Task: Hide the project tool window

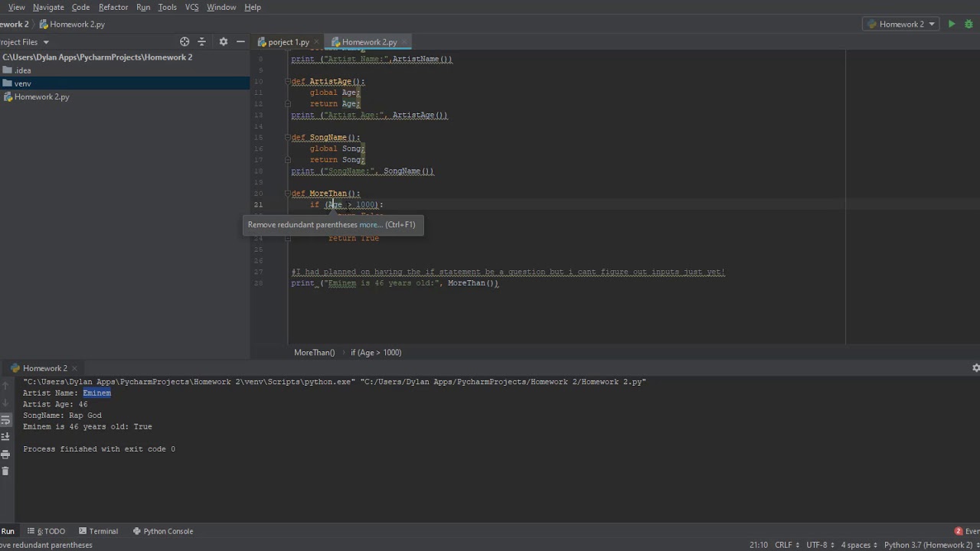Action: 240,41
